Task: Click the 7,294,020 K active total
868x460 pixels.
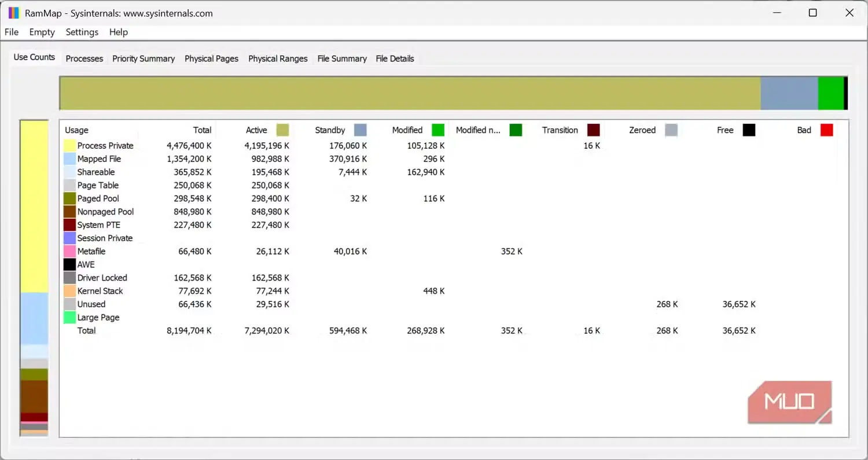Action: click(x=267, y=331)
